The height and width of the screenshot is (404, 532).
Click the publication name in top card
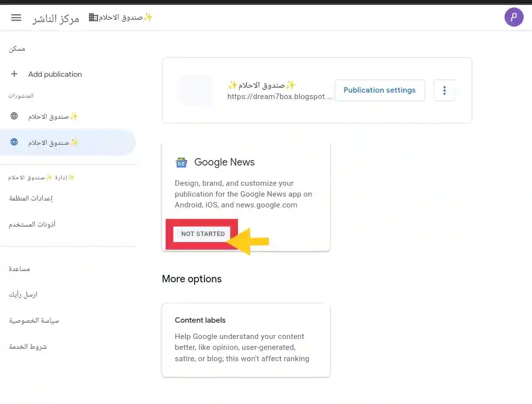click(262, 85)
